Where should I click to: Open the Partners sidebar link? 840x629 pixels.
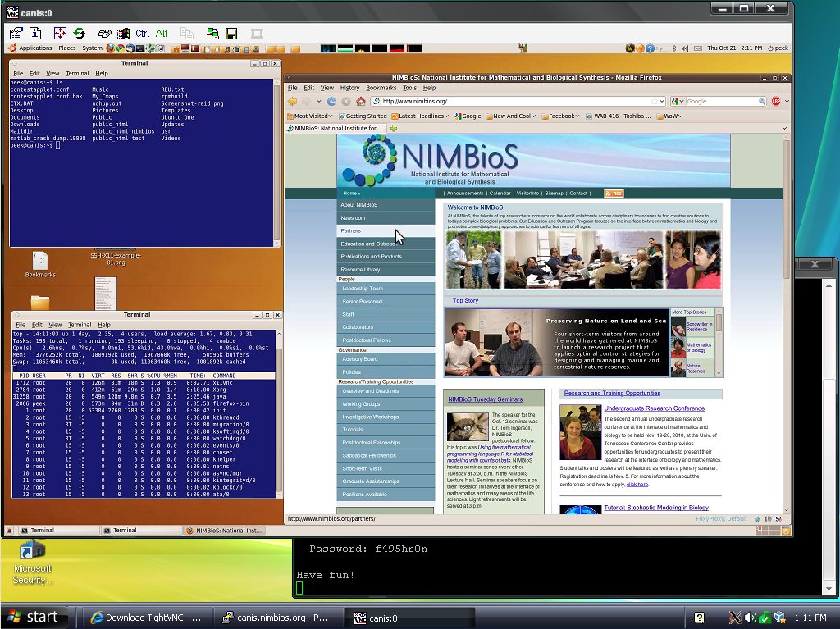(x=351, y=231)
